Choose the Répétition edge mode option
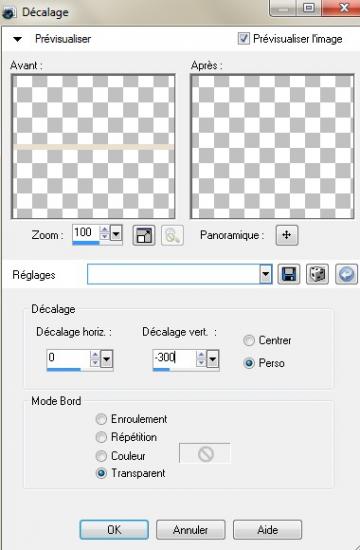360x550 pixels. click(101, 437)
